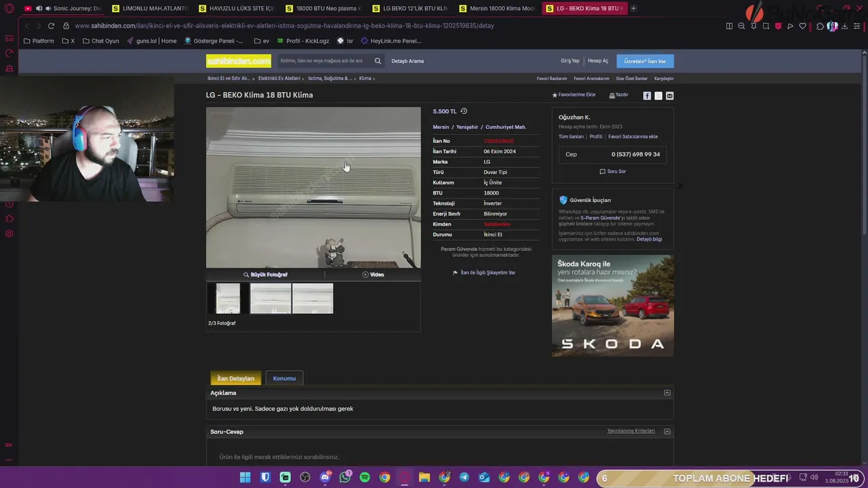Open the Chat Oyun bookmarks folder
Image resolution: width=868 pixels, height=488 pixels.
100,41
